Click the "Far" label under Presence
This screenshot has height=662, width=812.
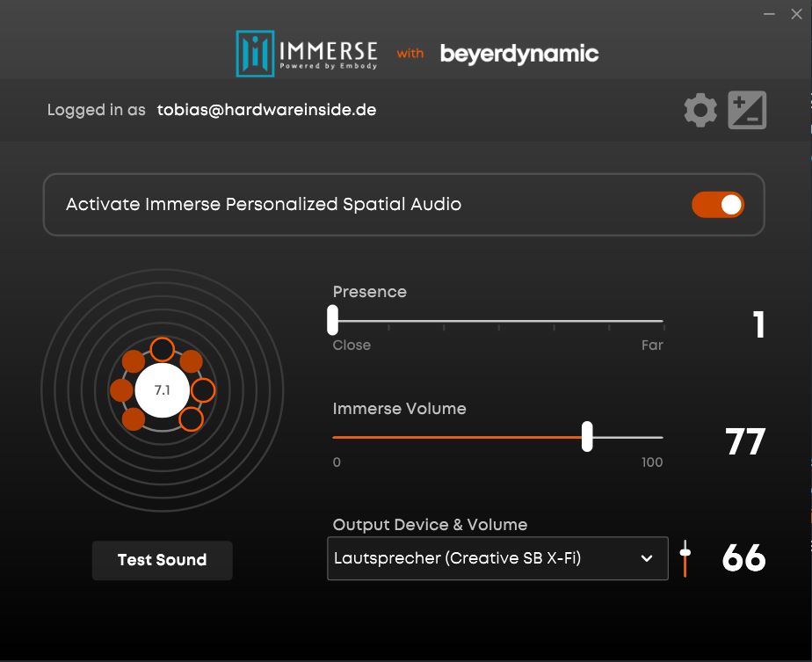[652, 345]
